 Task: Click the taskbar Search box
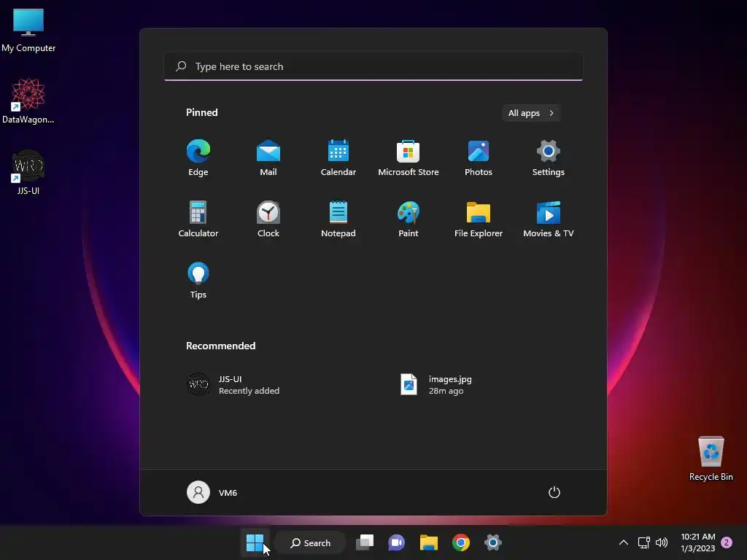tap(310, 542)
